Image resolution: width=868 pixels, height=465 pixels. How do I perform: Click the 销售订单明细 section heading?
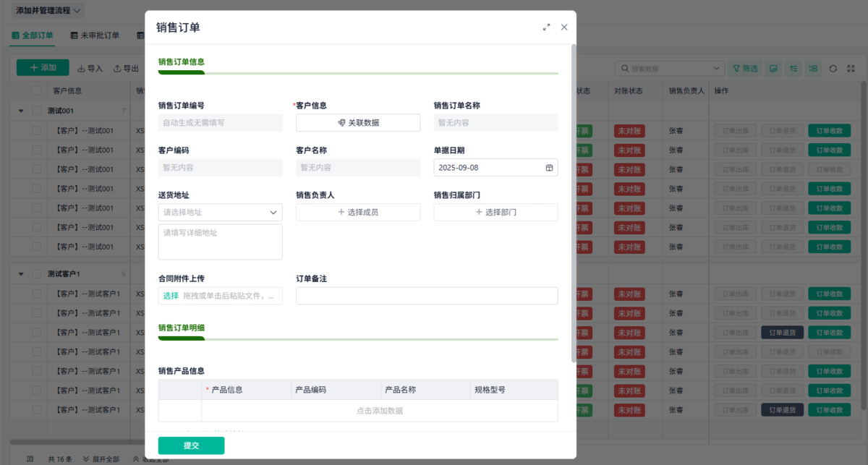181,328
